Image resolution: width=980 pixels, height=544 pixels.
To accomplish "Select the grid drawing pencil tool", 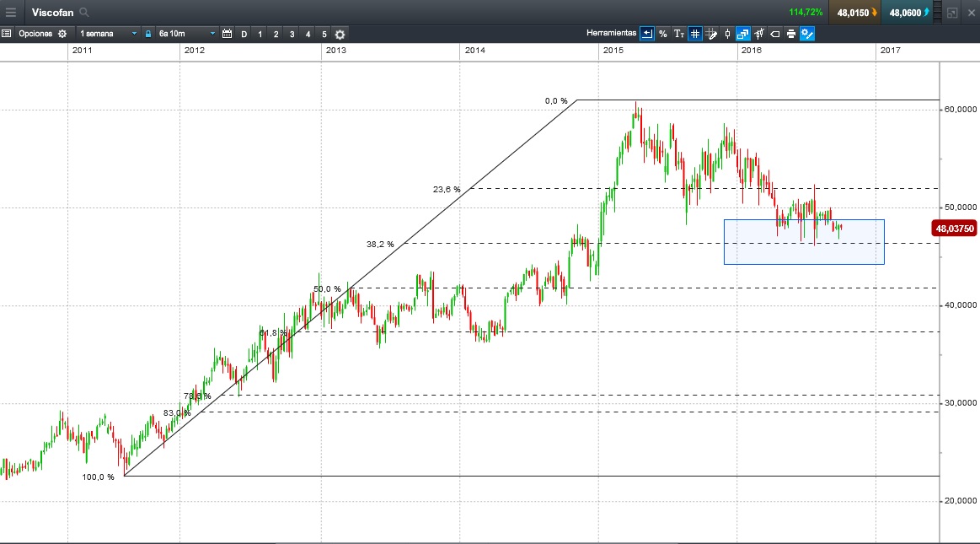I will (711, 34).
